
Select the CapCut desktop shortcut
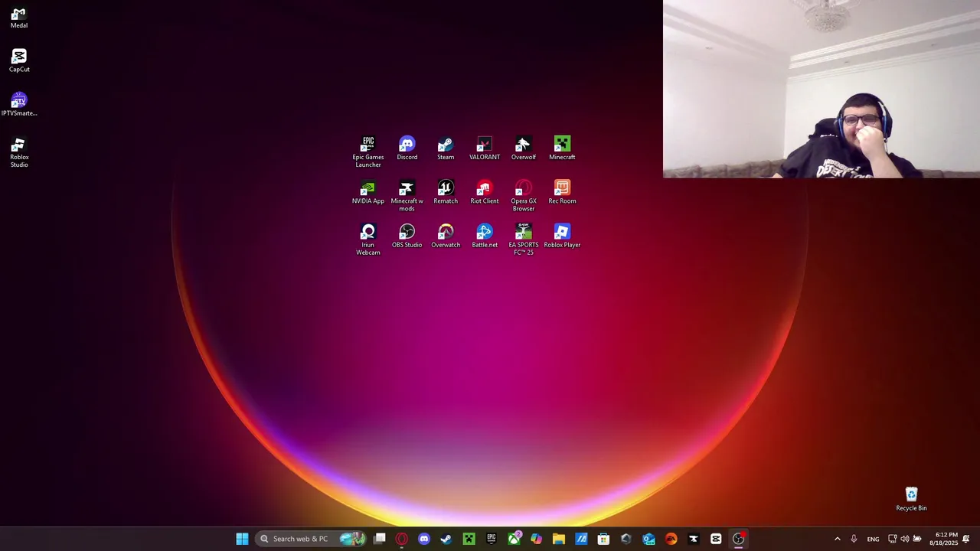(19, 60)
